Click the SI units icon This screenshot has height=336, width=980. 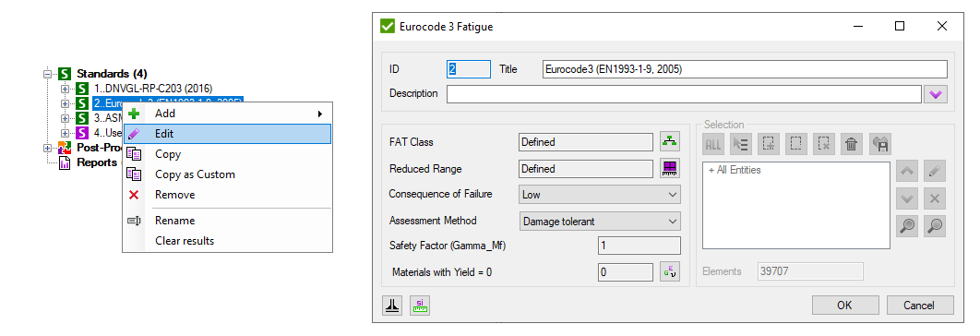tap(420, 306)
